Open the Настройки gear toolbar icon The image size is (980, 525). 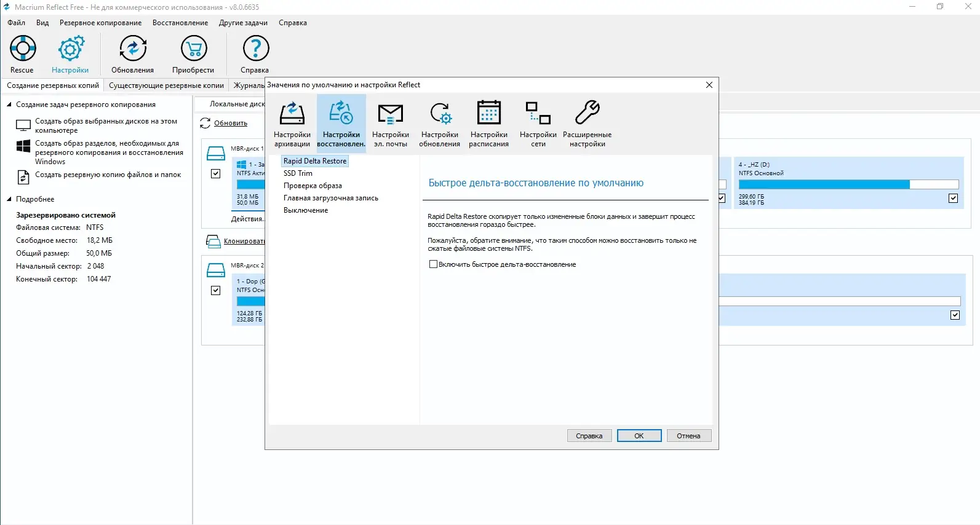(71, 49)
